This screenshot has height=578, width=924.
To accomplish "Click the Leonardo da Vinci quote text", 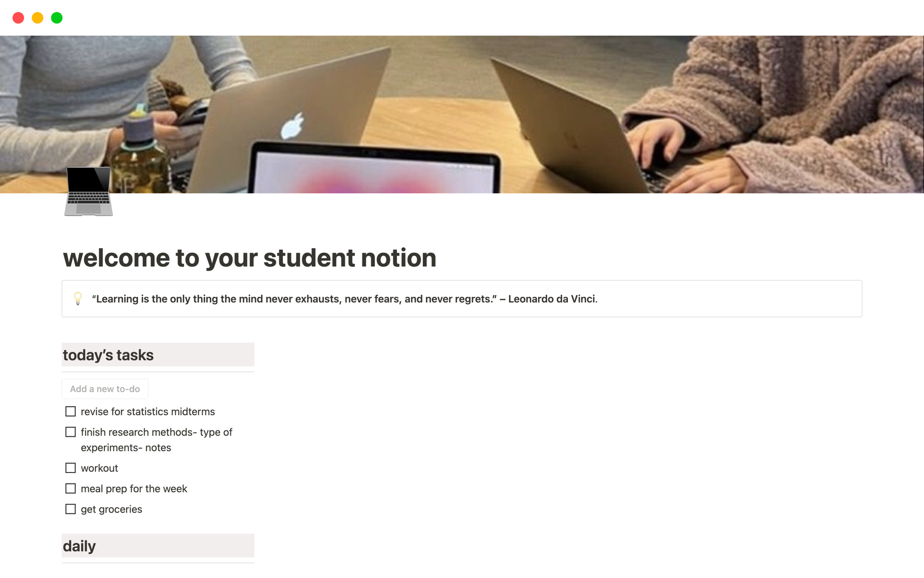I will coord(345,299).
